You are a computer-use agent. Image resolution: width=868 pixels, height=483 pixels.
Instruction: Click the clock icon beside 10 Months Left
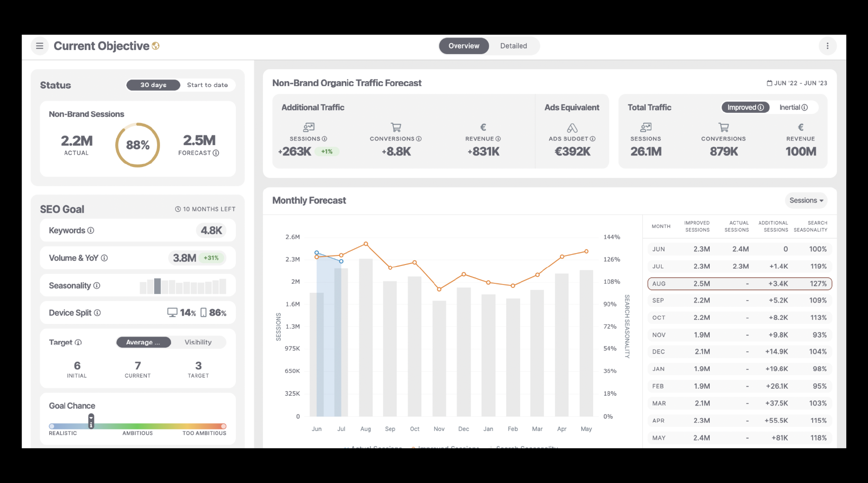tap(178, 209)
